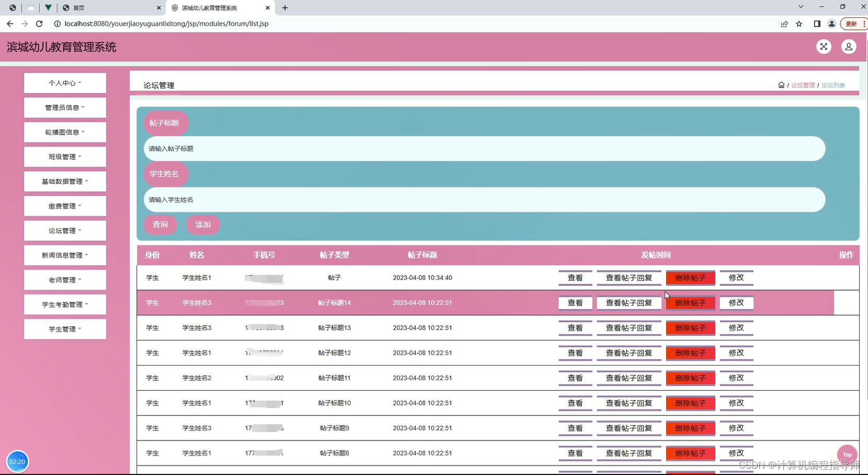Expand 论坛管理 sidebar menu
The height and width of the screenshot is (475, 868).
coord(65,230)
